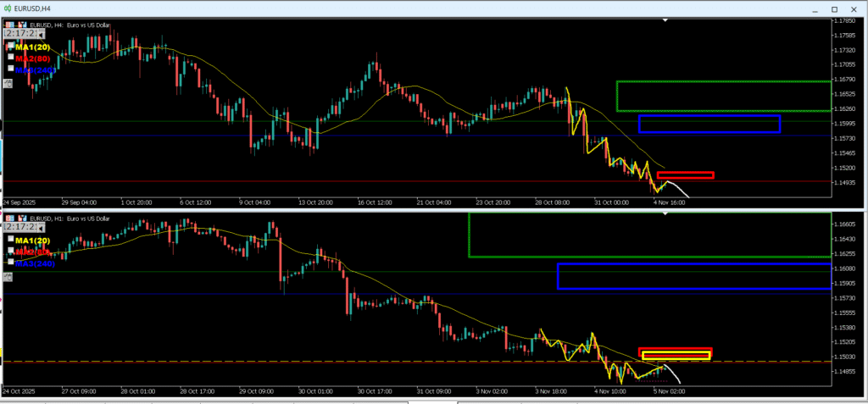
Task: Click the candle chart icon on H1 header
Action: tap(21, 219)
